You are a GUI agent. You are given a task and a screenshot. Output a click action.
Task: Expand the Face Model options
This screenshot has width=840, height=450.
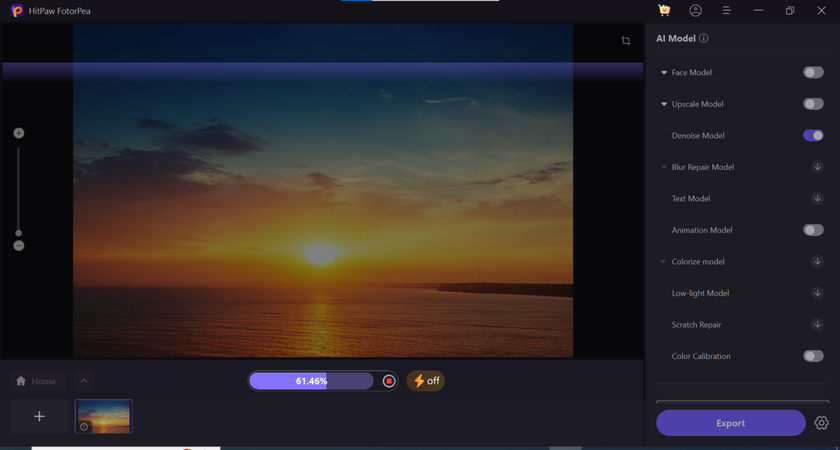664,72
